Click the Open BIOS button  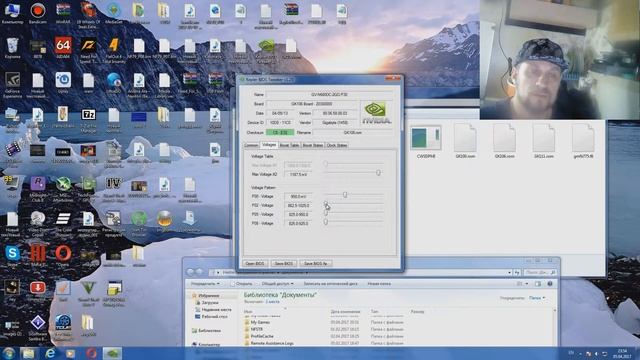click(255, 264)
